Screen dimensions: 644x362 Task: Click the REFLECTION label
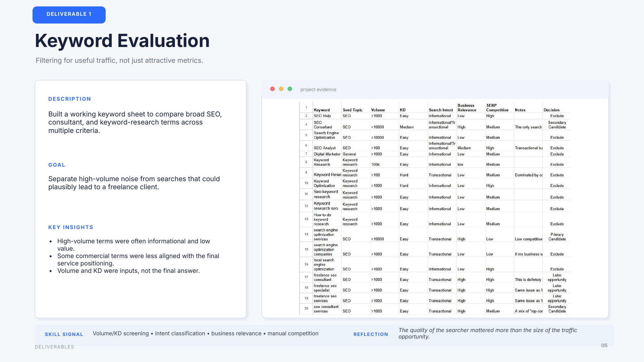371,334
